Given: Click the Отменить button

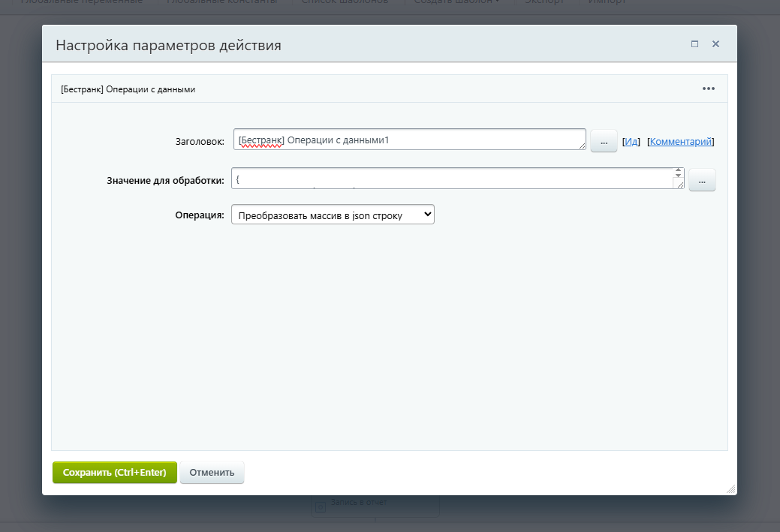Looking at the screenshot, I should click(212, 472).
